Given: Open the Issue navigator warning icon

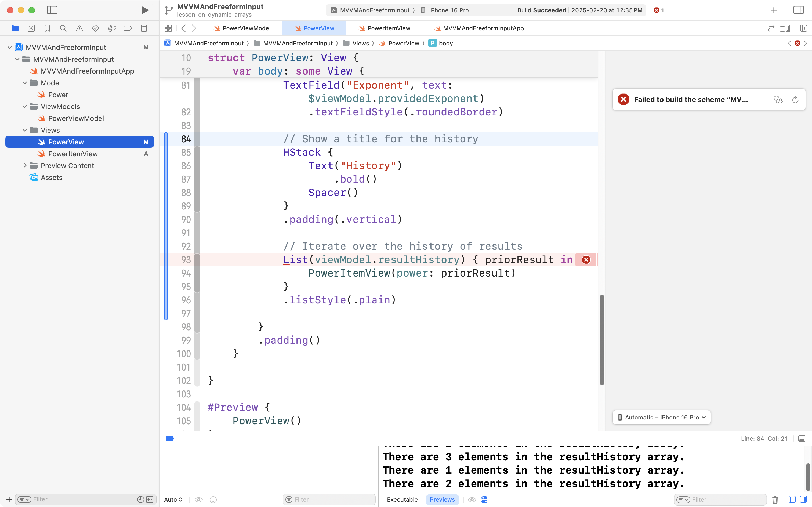Looking at the screenshot, I should [x=79, y=28].
